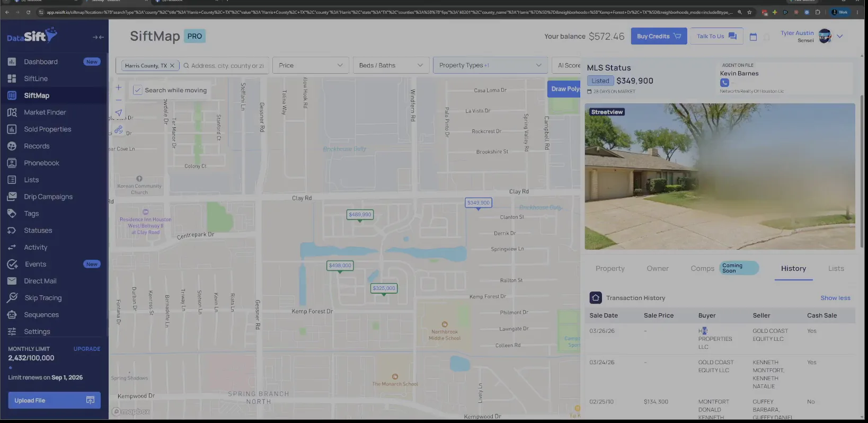Remove the Harris County, TX filter chip
The width and height of the screenshot is (868, 423).
(172, 66)
